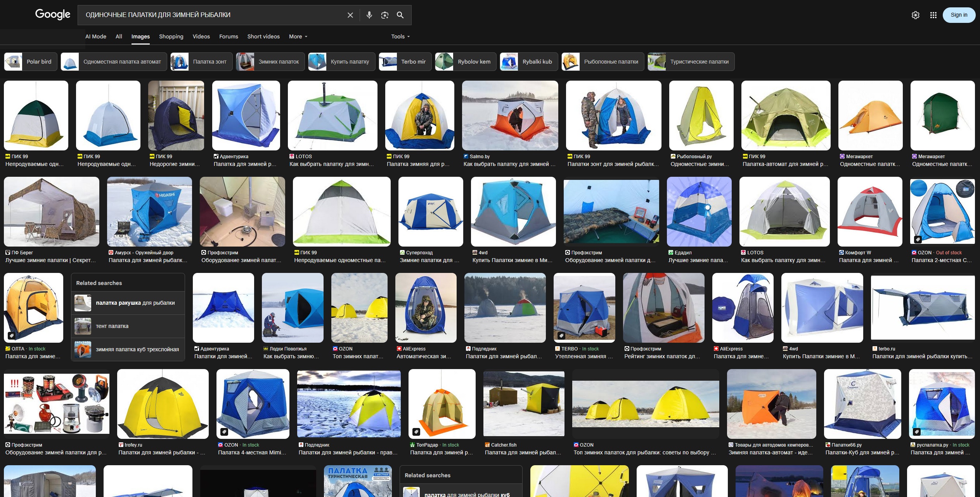
Task: Start voice search with microphone icon
Action: click(x=369, y=15)
